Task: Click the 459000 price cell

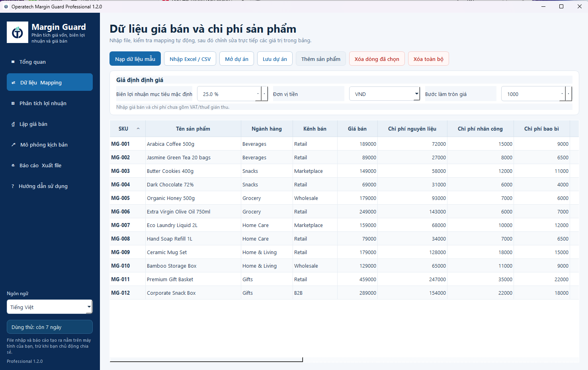Action: coord(357,279)
